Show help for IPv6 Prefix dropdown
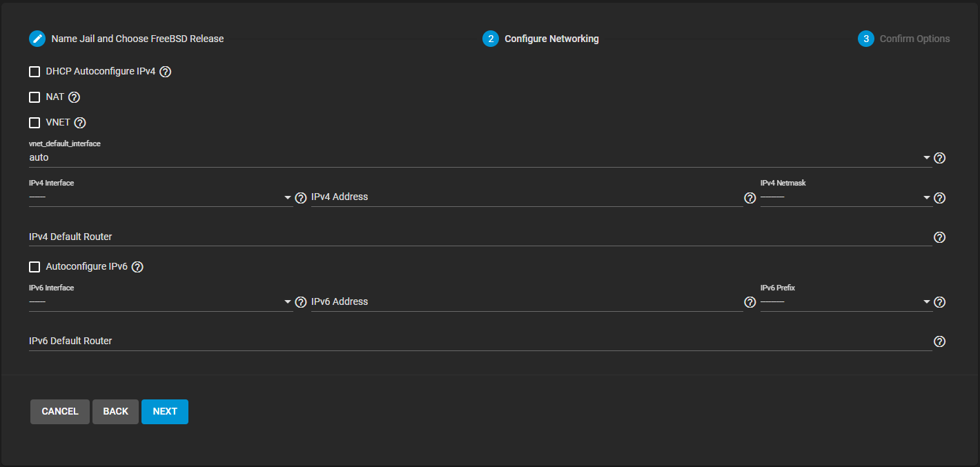The image size is (980, 467). (939, 302)
